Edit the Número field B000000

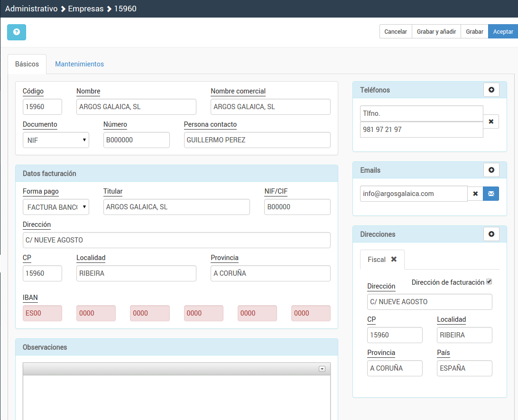(x=137, y=140)
